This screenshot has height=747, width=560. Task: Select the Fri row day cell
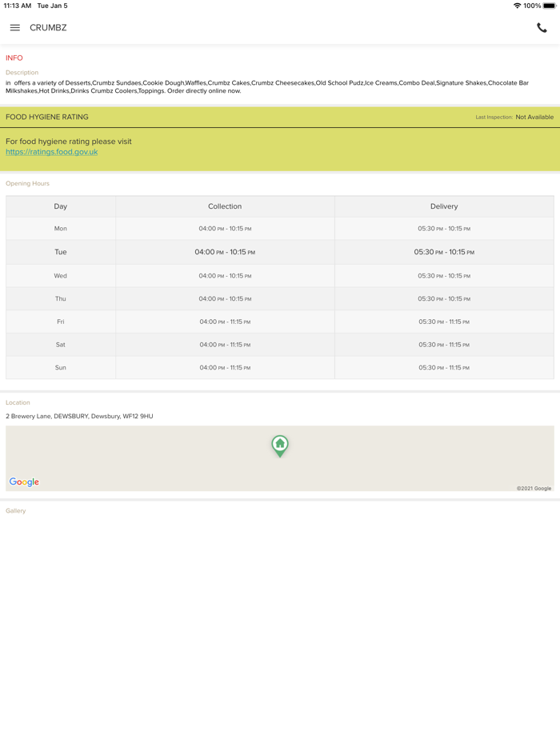point(61,322)
